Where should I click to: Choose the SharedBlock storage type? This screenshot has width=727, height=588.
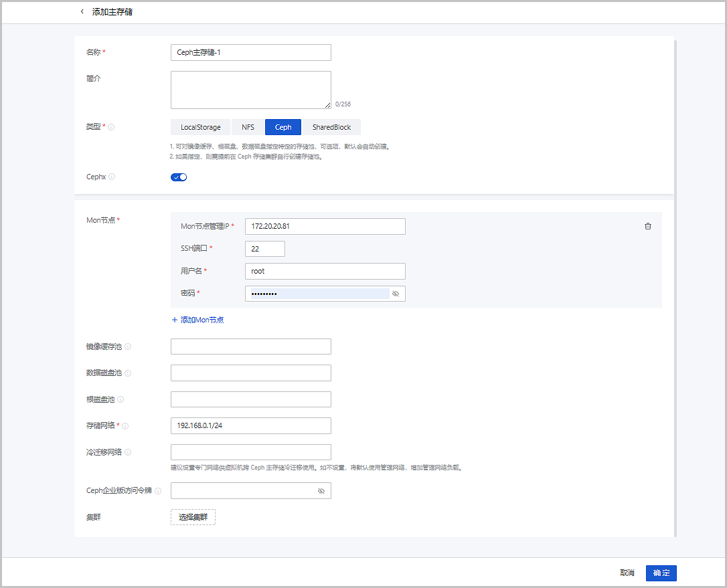[x=331, y=127]
